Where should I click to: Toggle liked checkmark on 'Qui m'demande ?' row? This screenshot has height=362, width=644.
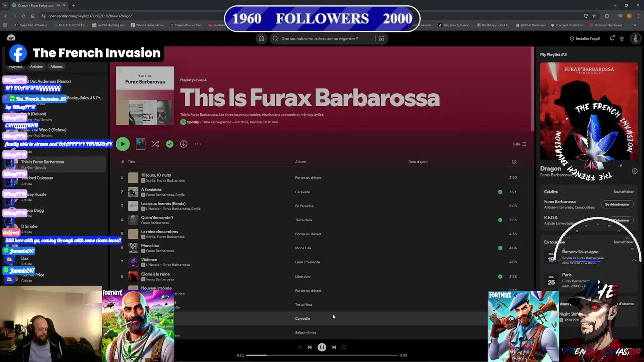coord(500,220)
